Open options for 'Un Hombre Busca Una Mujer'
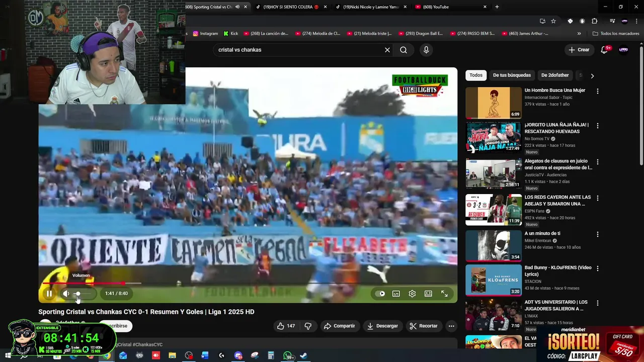644x362 pixels. coord(597,91)
